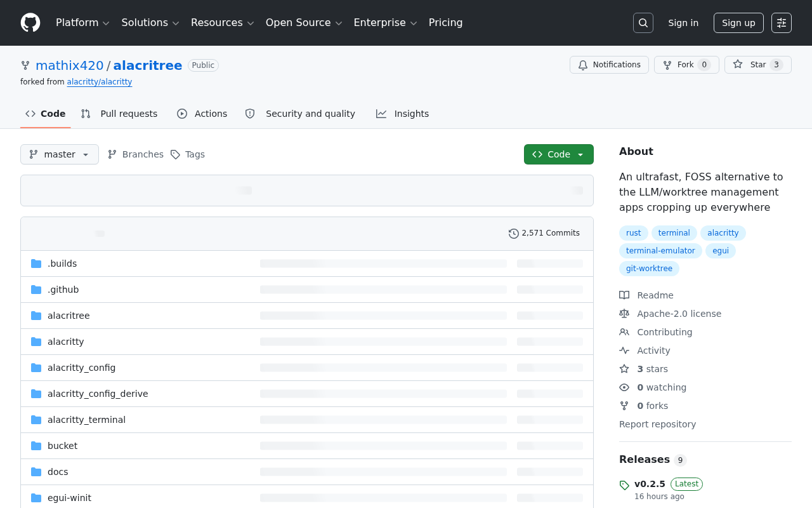Click Report repository link

(x=657, y=424)
